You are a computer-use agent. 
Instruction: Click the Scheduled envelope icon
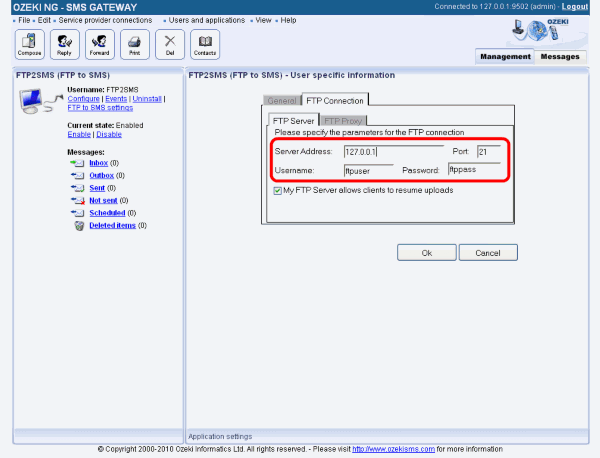[x=77, y=213]
